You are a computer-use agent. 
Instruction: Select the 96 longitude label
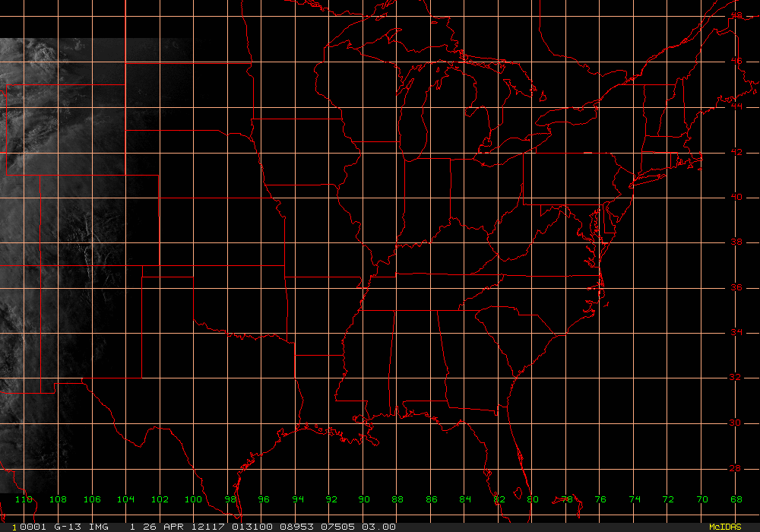(264, 499)
